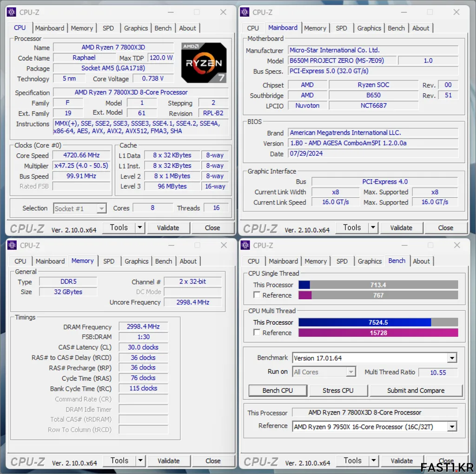This screenshot has height=474, width=476.
Task: Click the CPU-Z app icon in the CPU window title bar
Action: coord(12,12)
